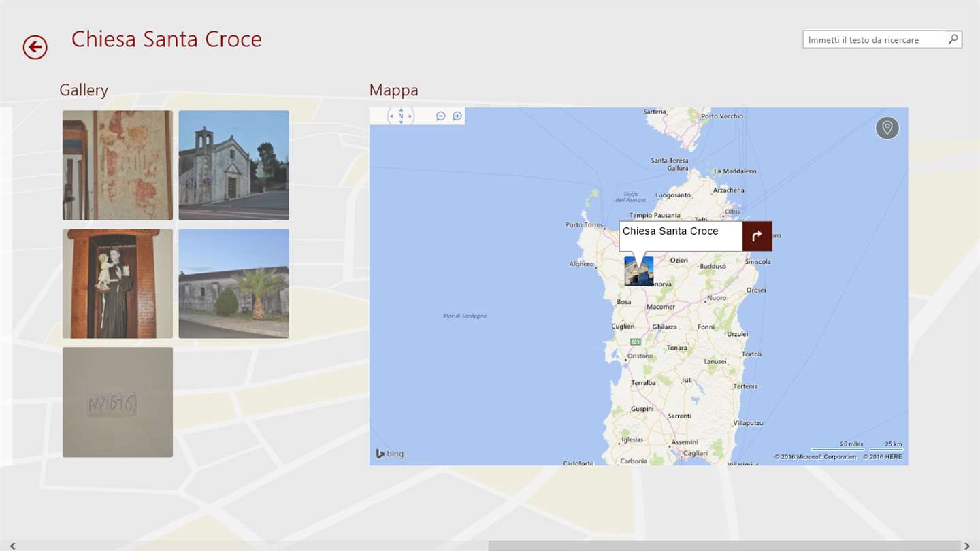980x551 pixels.
Task: Click Iglesias label on the map
Action: pyautogui.click(x=632, y=440)
